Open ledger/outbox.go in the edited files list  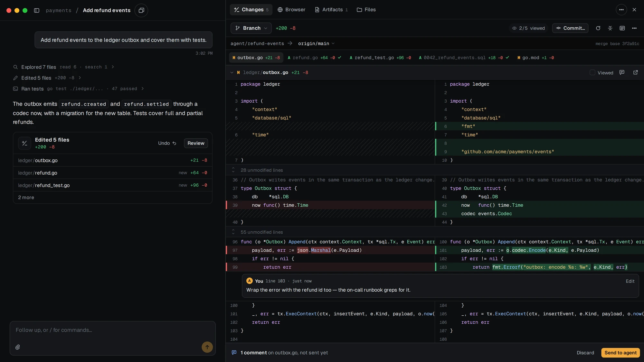(113, 160)
